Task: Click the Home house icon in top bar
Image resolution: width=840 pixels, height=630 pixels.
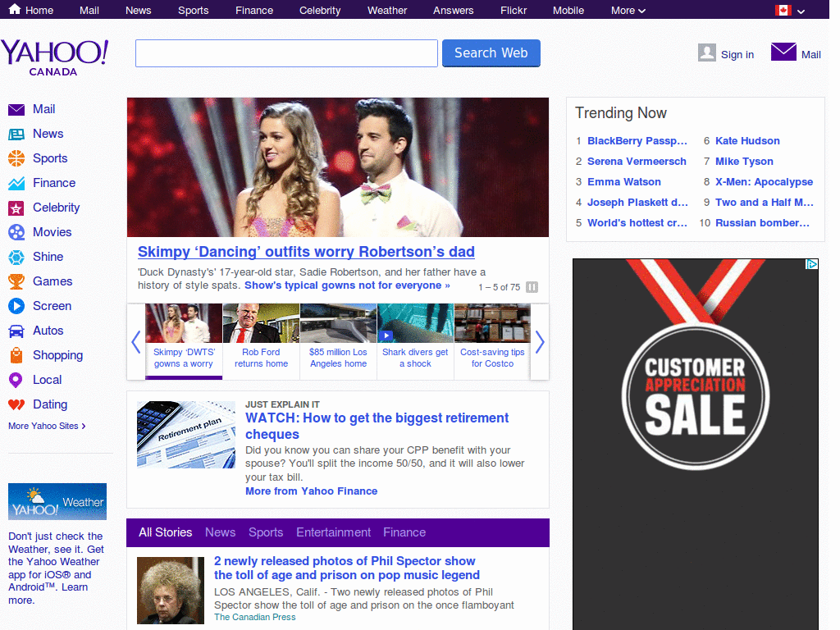Action: click(x=15, y=9)
